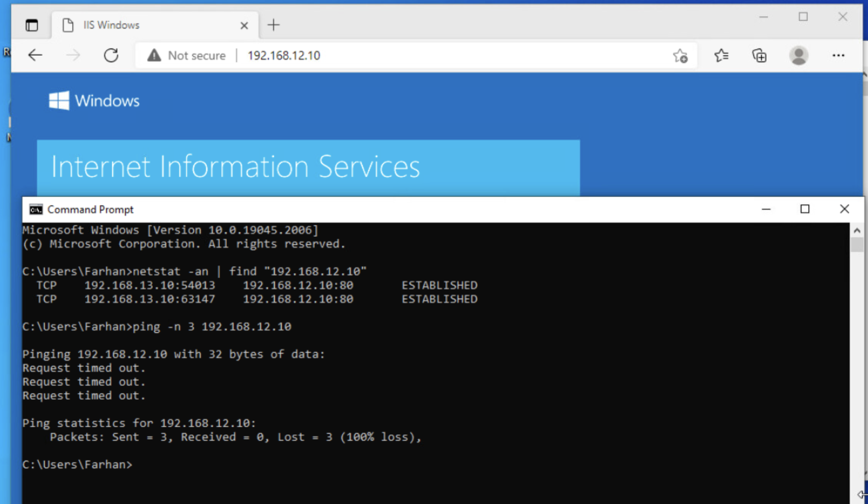Maximize the Command Prompt window
Image resolution: width=868 pixels, height=504 pixels.
pos(805,209)
